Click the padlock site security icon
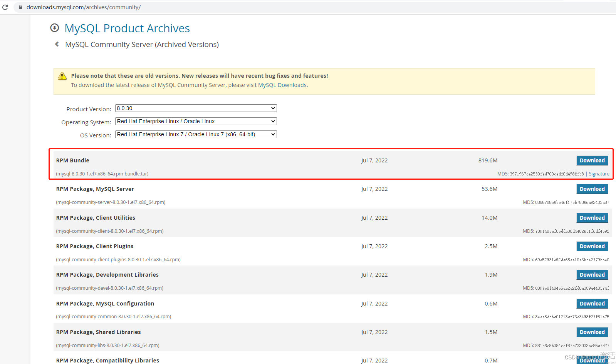The image size is (616, 364). pos(20,7)
